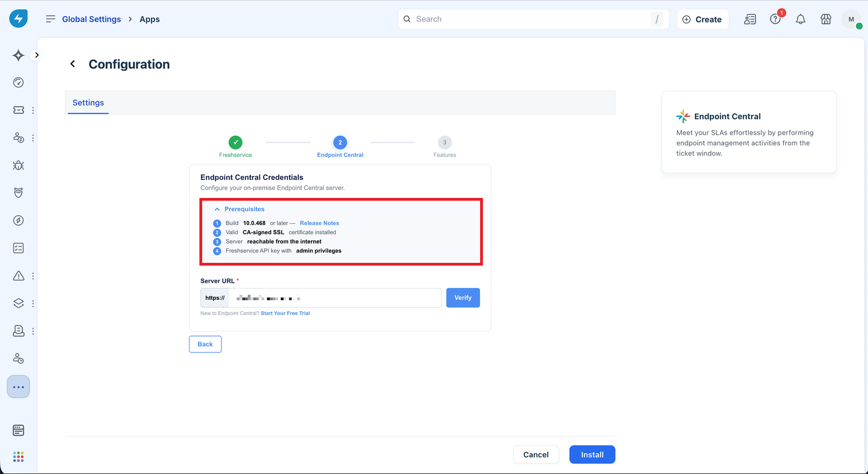Click the highlighted three-dots More icon
Image resolution: width=868 pixels, height=474 pixels.
pyautogui.click(x=18, y=387)
